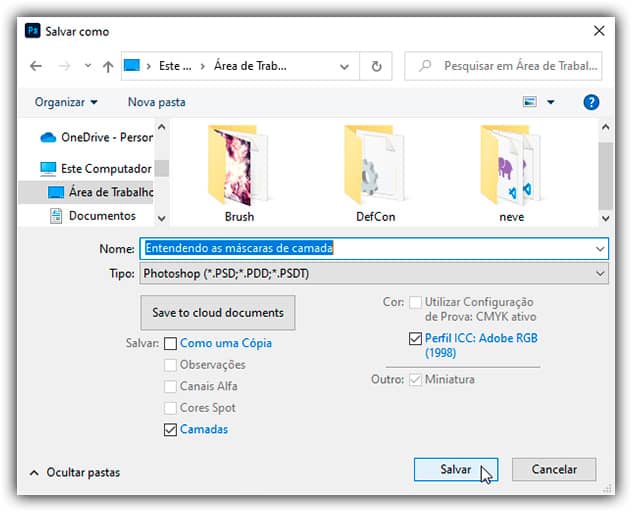
Task: Click the Pesquisar search box
Action: pyautogui.click(x=510, y=67)
